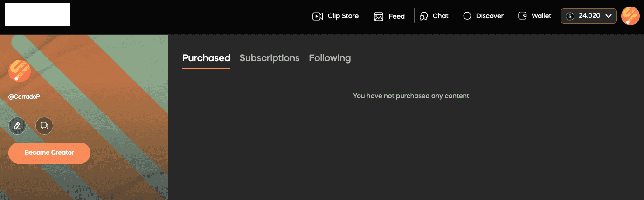Switch to the Purchased tab
Screen dimensions: 644x200
click(x=206, y=58)
